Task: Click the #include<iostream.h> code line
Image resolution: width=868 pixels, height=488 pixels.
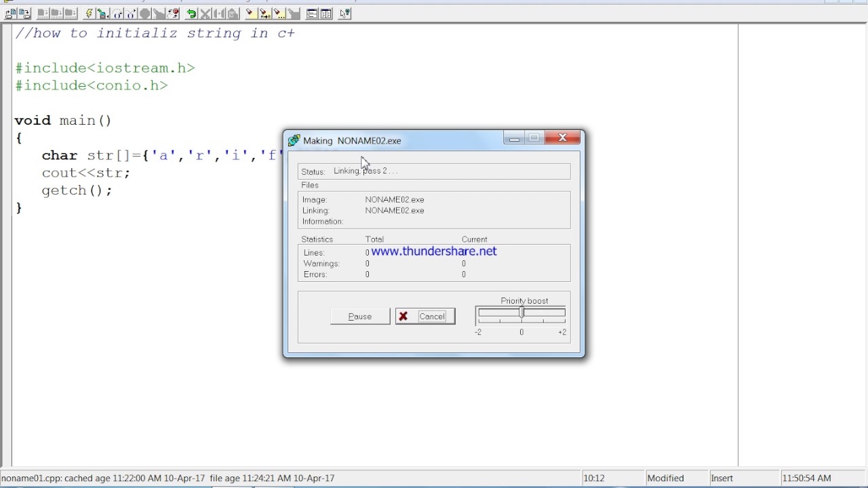Action: tap(105, 68)
